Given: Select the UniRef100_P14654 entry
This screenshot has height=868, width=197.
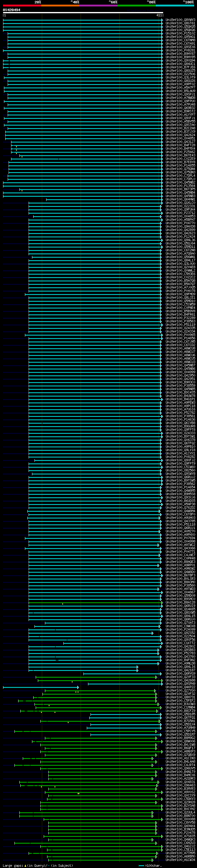Looking at the screenshot, I should 180,487.
